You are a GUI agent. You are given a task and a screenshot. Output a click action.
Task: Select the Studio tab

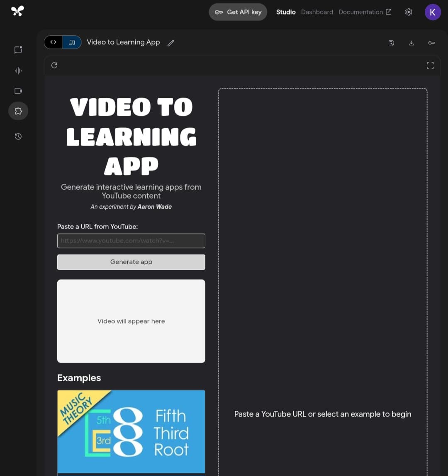tap(286, 12)
